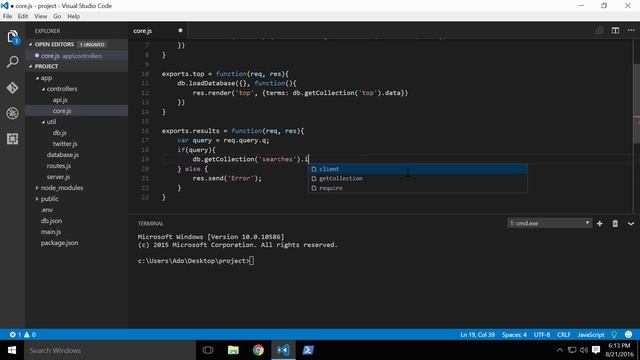This screenshot has height=360, width=640.
Task: Collapse the Open Editors section
Action: tap(31, 44)
